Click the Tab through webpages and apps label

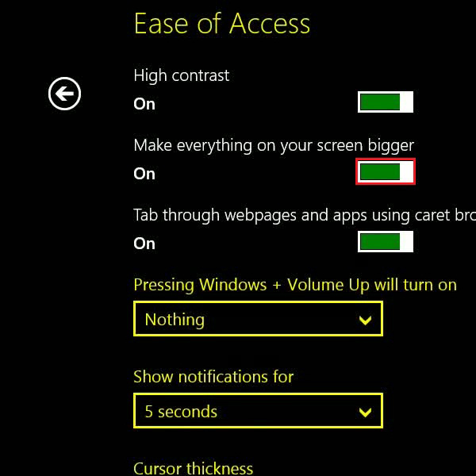[305, 215]
